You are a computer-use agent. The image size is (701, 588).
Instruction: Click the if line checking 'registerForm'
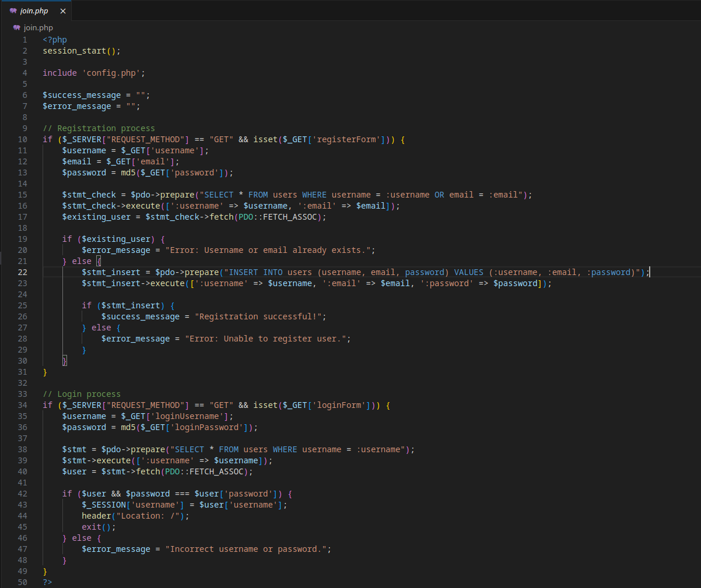tap(224, 139)
